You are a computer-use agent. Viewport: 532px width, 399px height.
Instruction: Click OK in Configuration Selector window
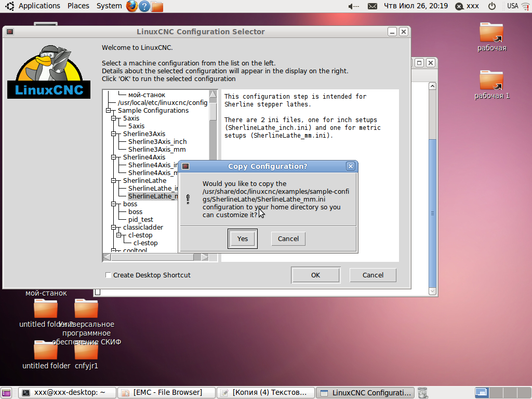coord(315,275)
